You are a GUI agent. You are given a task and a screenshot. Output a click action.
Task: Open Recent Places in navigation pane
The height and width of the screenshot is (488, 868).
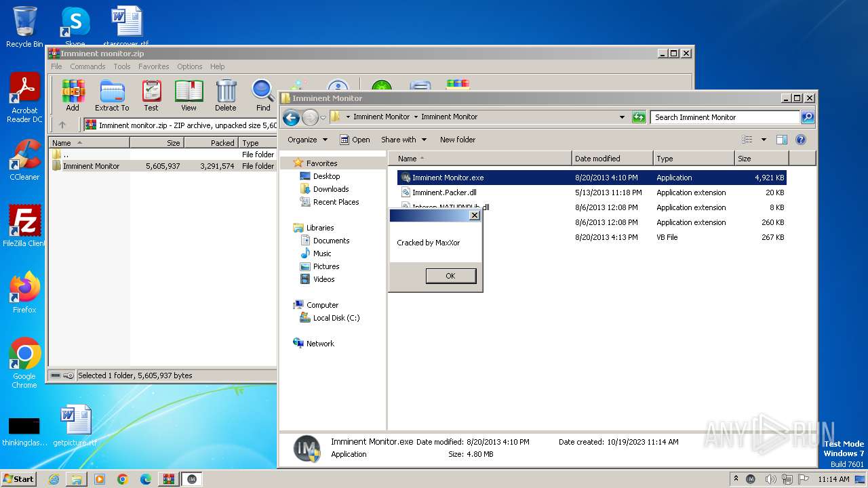coord(336,202)
